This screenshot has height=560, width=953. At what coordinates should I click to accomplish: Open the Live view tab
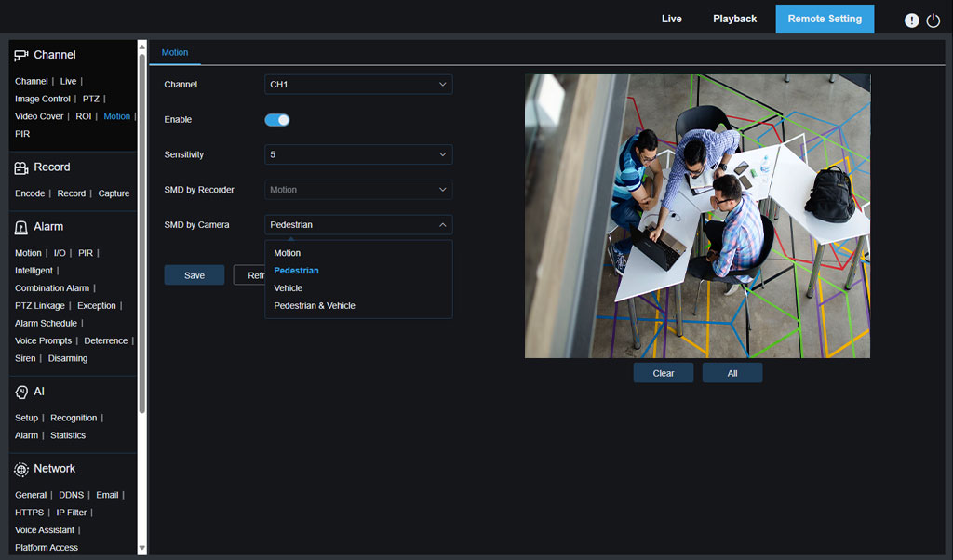pos(671,19)
